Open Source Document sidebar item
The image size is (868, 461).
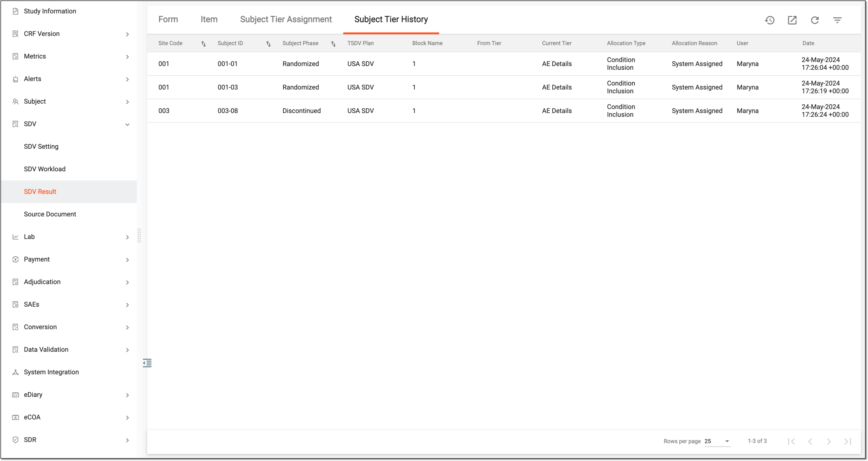tap(50, 214)
